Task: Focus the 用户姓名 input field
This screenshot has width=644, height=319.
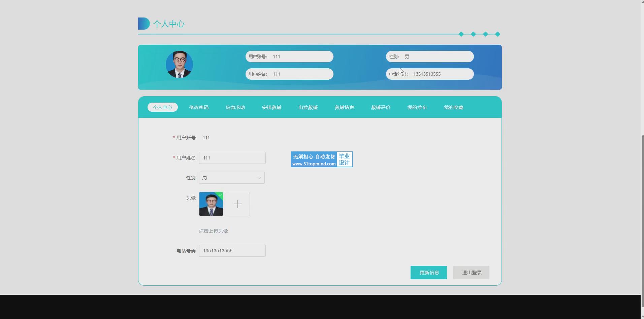Action: (x=232, y=158)
